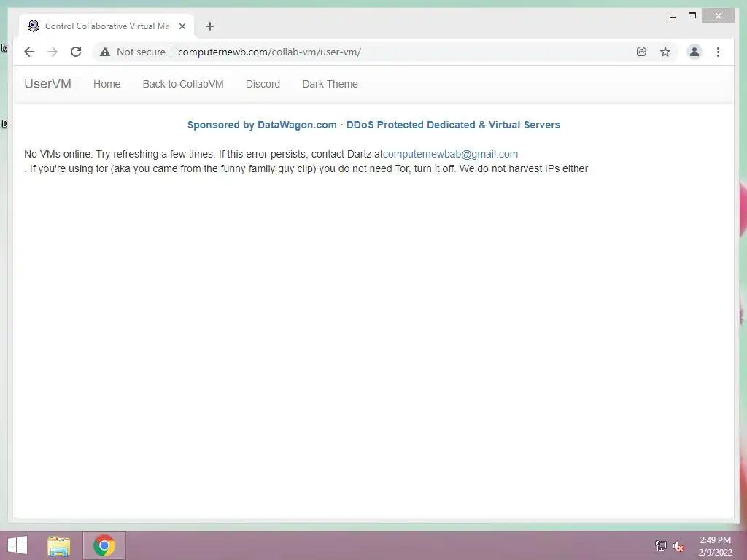Click the 'No VMs online' message text

pos(204,154)
